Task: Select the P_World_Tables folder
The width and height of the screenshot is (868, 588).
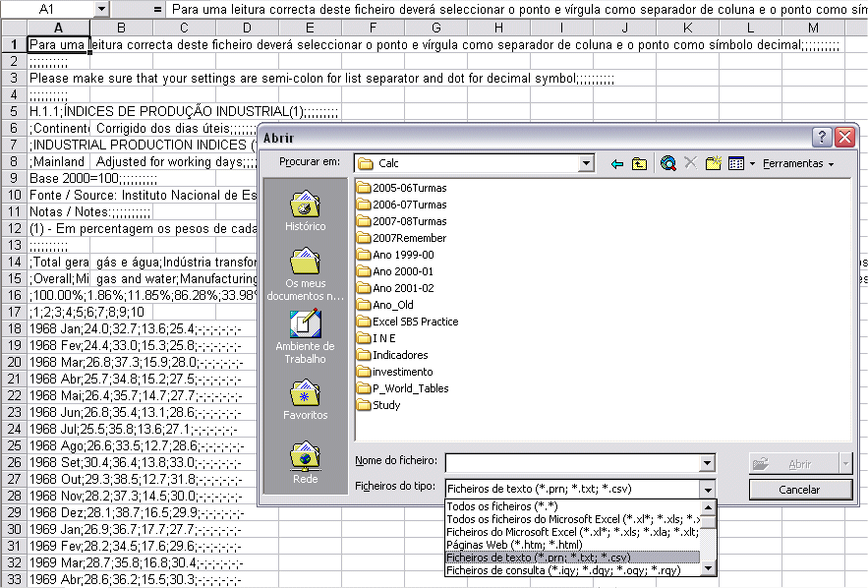Action: pos(403,388)
